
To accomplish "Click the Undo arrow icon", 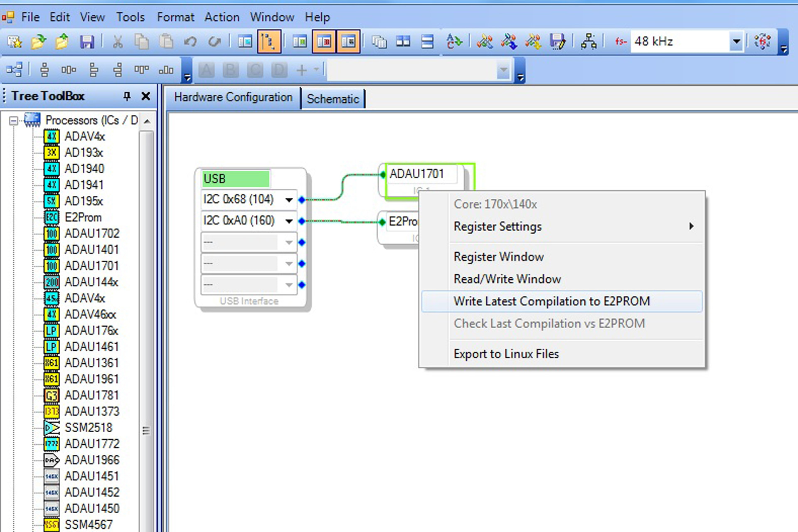I will click(x=190, y=42).
